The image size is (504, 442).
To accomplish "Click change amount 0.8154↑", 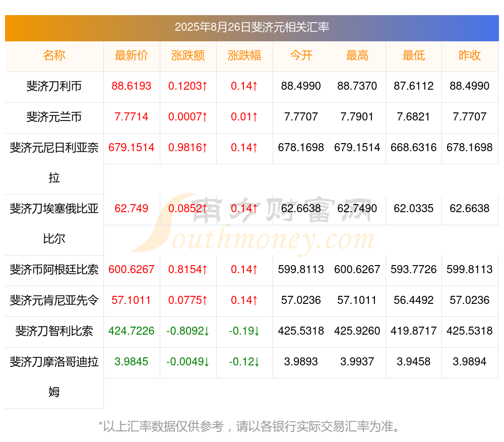I will (188, 270).
